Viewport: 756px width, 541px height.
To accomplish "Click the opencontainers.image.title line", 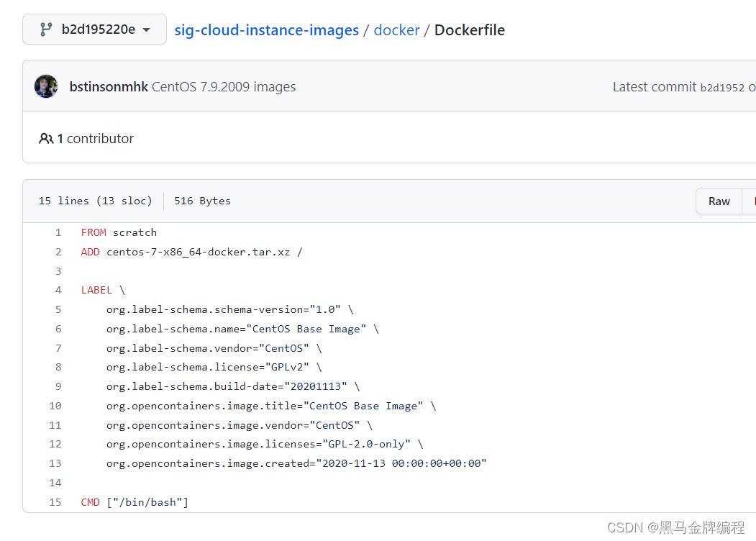I will 271,406.
